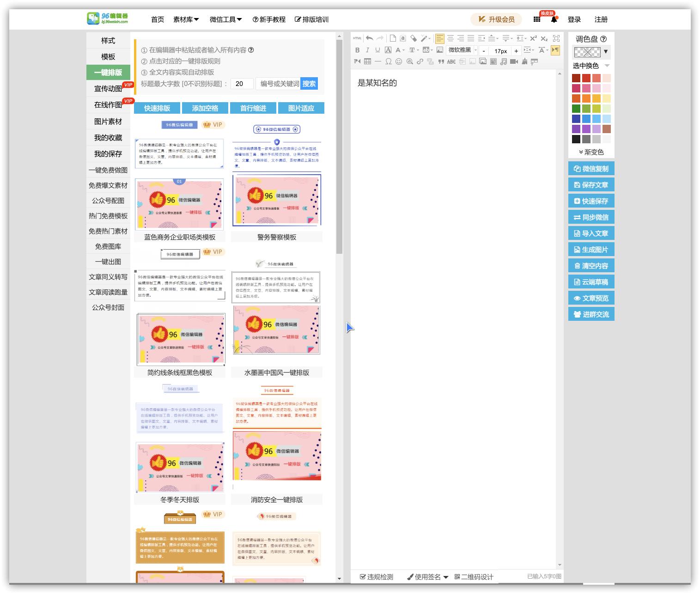Pick the green color swatch
Screen dimensions: 700x594
[576, 109]
